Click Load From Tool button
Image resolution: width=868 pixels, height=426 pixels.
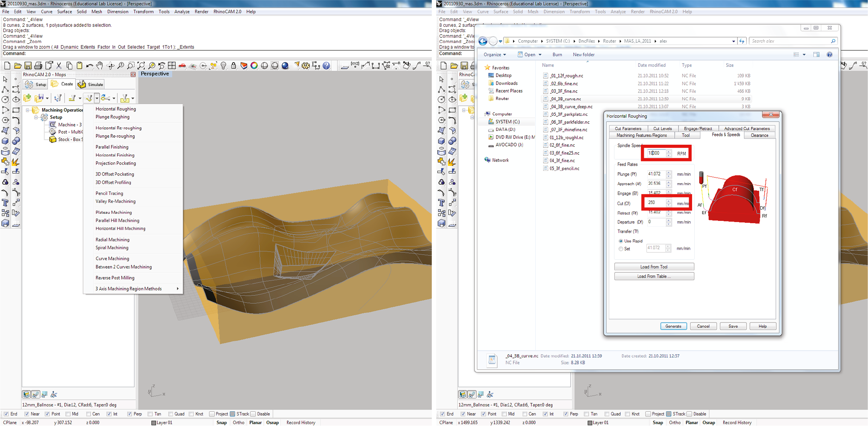[x=654, y=267]
